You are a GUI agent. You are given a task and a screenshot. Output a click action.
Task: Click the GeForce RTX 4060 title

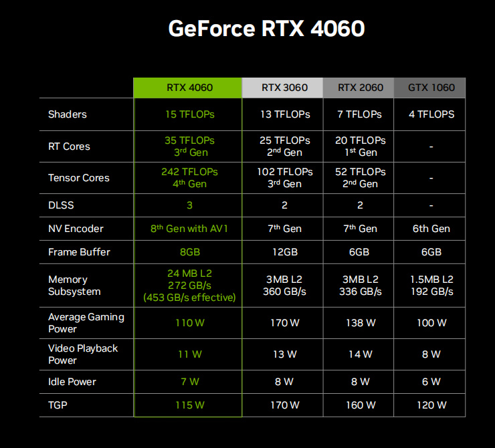[x=266, y=28]
